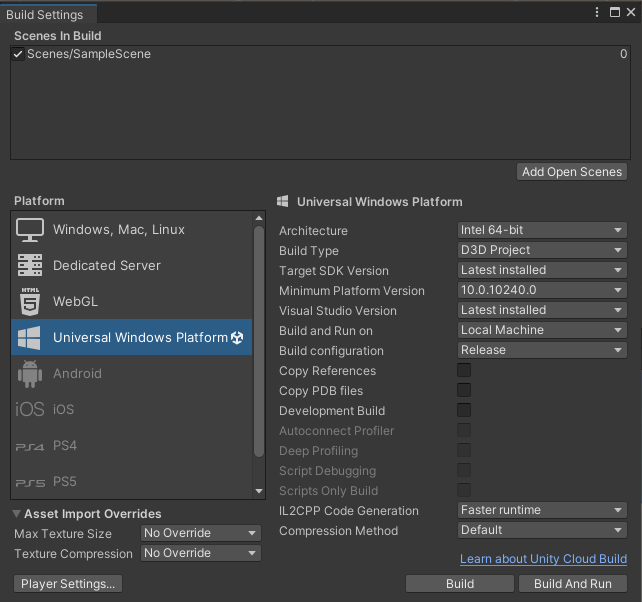Open the Build and Run on dropdown
The image size is (642, 602).
(x=542, y=330)
